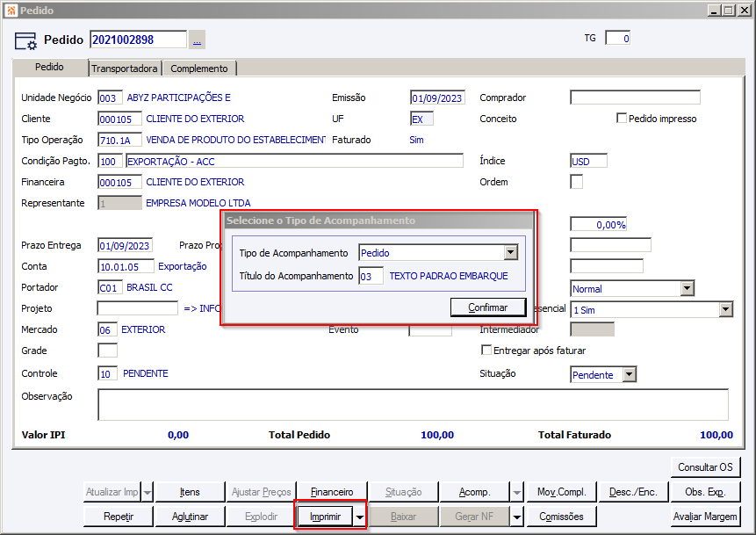Click into the Observação text area
Screen dimensions: 756x535
[413, 404]
